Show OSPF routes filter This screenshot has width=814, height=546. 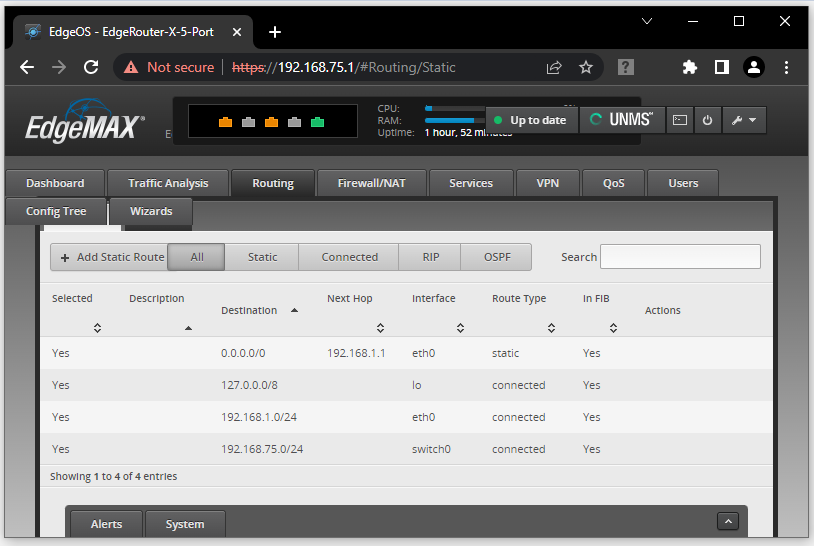pyautogui.click(x=496, y=257)
